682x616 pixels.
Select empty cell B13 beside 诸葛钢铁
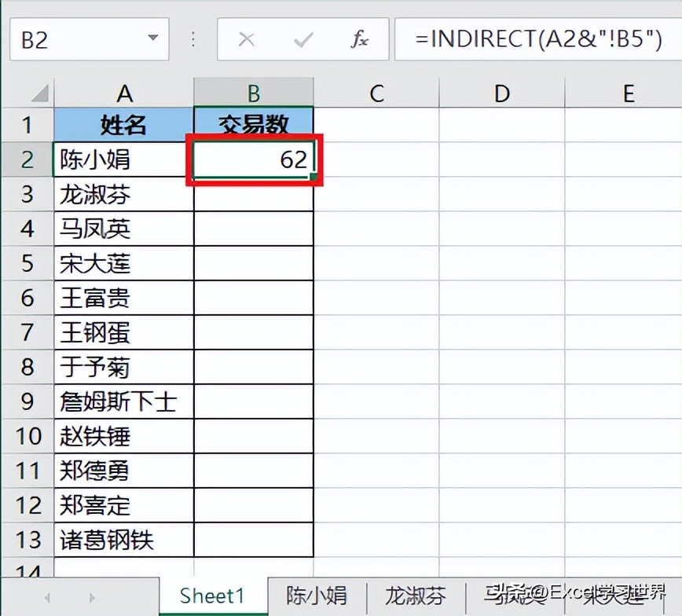pos(254,540)
